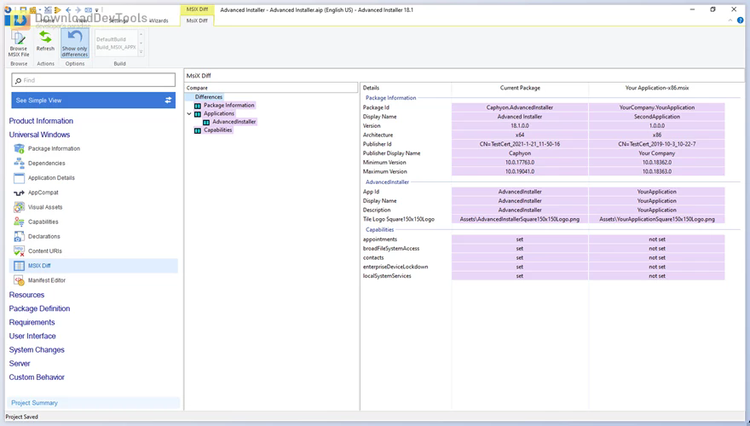Click the Browse MSIX File ribbon icon
This screenshot has width=750, height=426.
point(19,38)
